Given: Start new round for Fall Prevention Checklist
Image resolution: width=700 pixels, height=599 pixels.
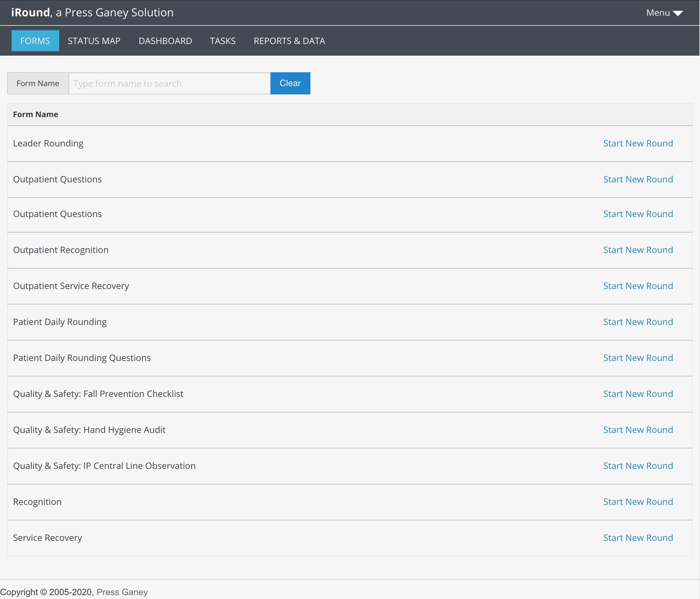Looking at the screenshot, I should pos(638,394).
